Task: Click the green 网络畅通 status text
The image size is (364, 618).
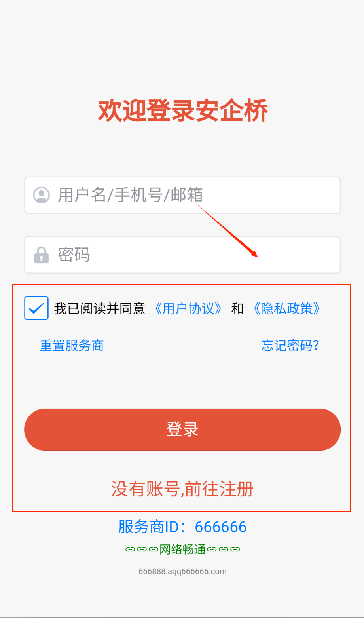Action: point(182,549)
